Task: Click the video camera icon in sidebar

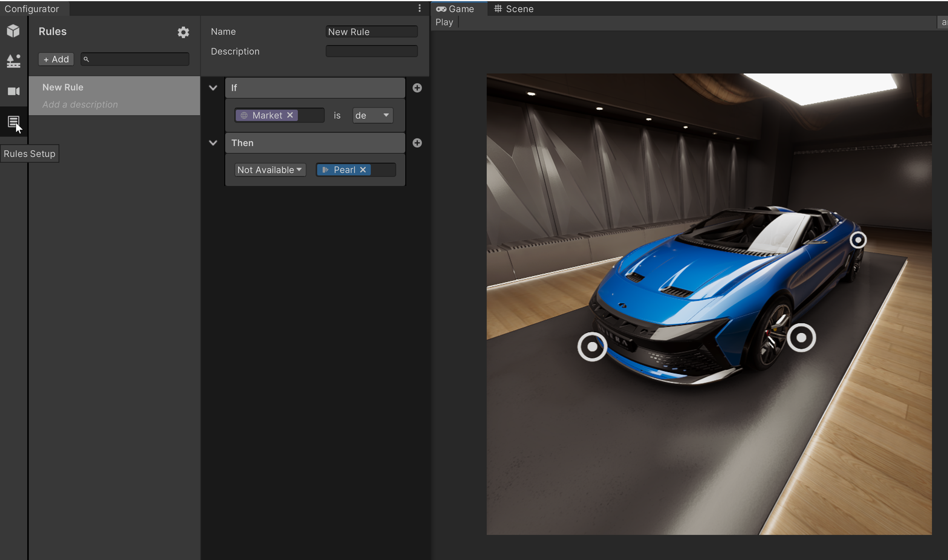Action: pyautogui.click(x=13, y=91)
